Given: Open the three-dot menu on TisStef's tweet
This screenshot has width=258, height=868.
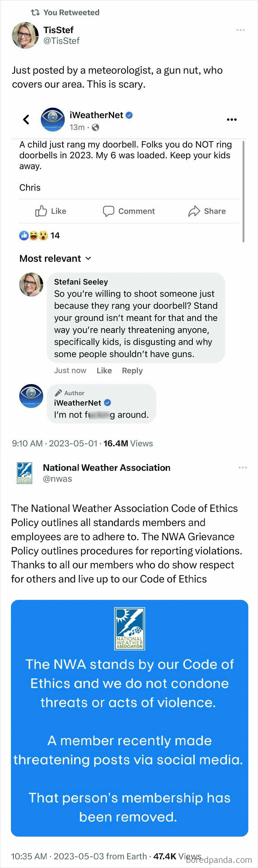Looking at the screenshot, I should 240,30.
